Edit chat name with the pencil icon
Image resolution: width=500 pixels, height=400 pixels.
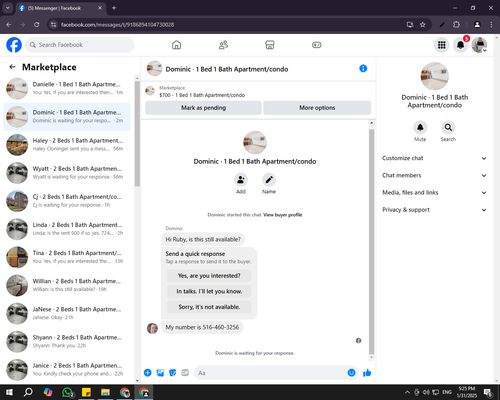[269, 180]
